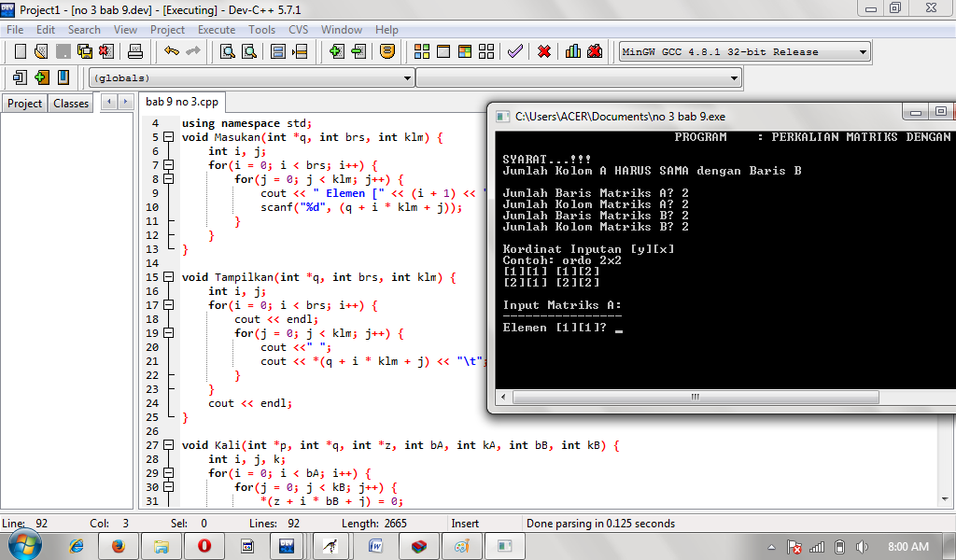
Task: Collapse the for-j loop fold at line 8
Action: click(x=169, y=179)
